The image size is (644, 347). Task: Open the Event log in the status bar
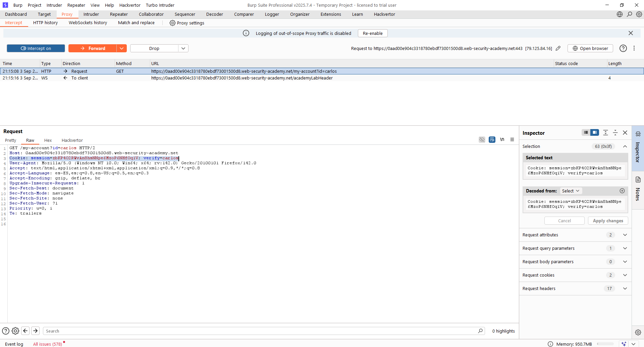pyautogui.click(x=14, y=344)
